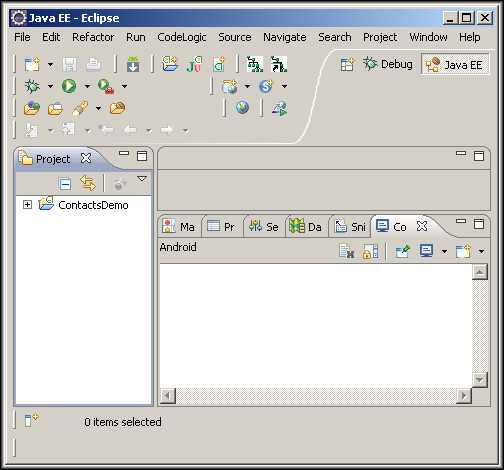Click the Run External Tools icon
Viewport: 504px width, 470px height.
[x=106, y=86]
